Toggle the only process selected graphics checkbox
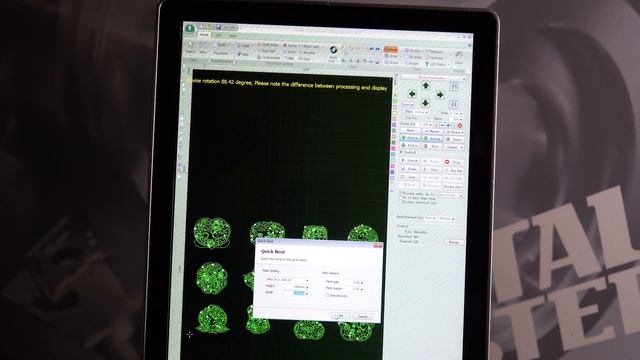 click(x=401, y=202)
